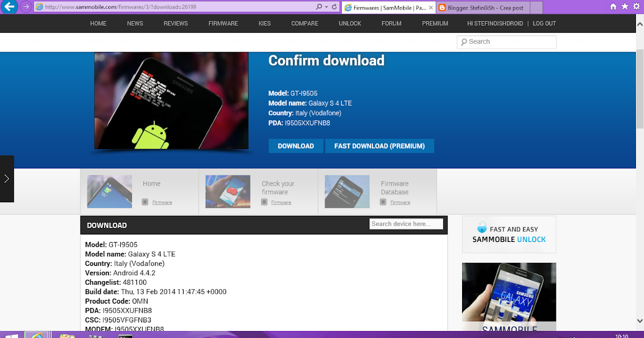Click the page vertical scrollbar thumb

(640, 89)
